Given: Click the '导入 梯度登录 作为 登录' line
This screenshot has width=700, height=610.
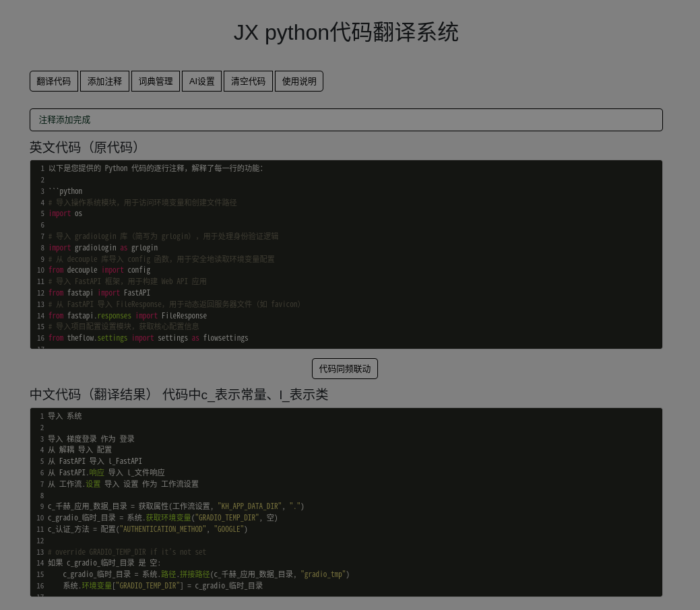Looking at the screenshot, I should [x=91, y=439].
